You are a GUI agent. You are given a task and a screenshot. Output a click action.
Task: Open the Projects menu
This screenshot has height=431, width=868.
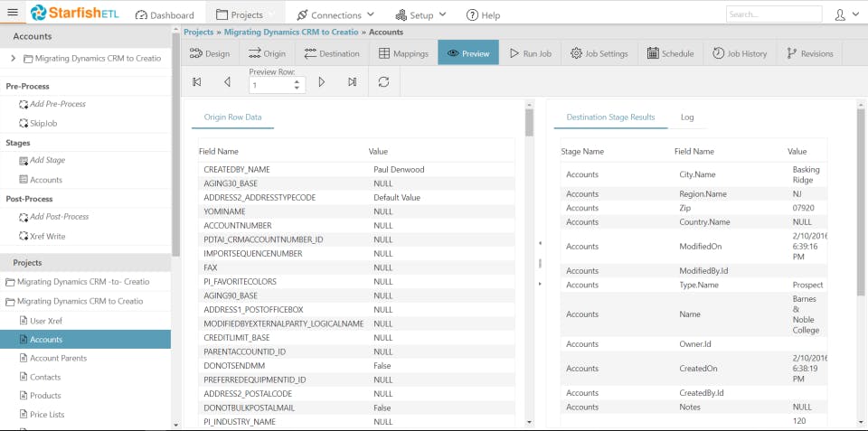pos(245,15)
